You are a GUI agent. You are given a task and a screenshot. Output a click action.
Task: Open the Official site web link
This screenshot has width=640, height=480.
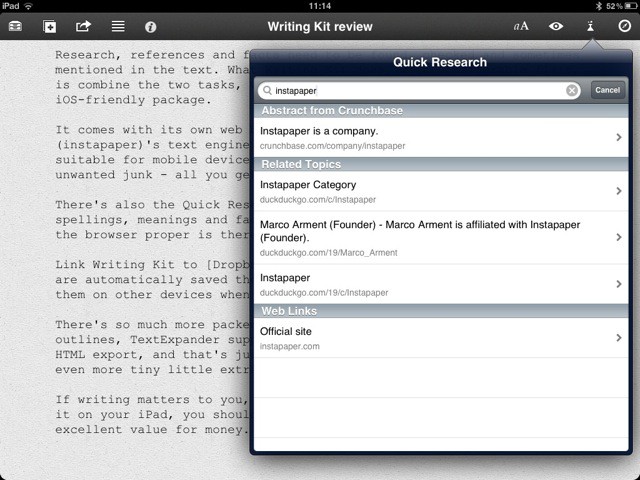pos(440,338)
